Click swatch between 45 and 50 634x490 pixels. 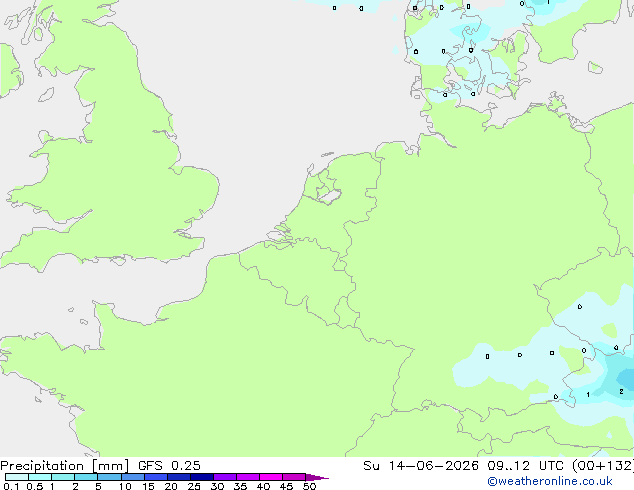pos(294,477)
